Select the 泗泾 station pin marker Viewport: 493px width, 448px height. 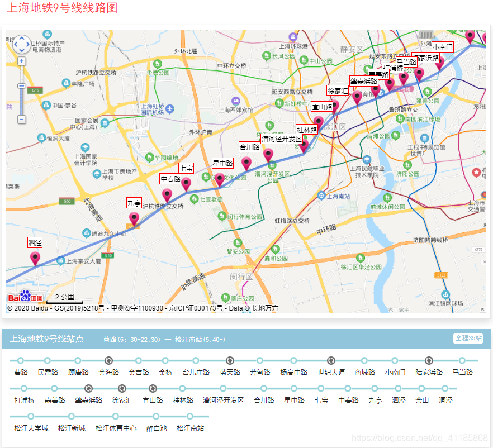pos(35,258)
